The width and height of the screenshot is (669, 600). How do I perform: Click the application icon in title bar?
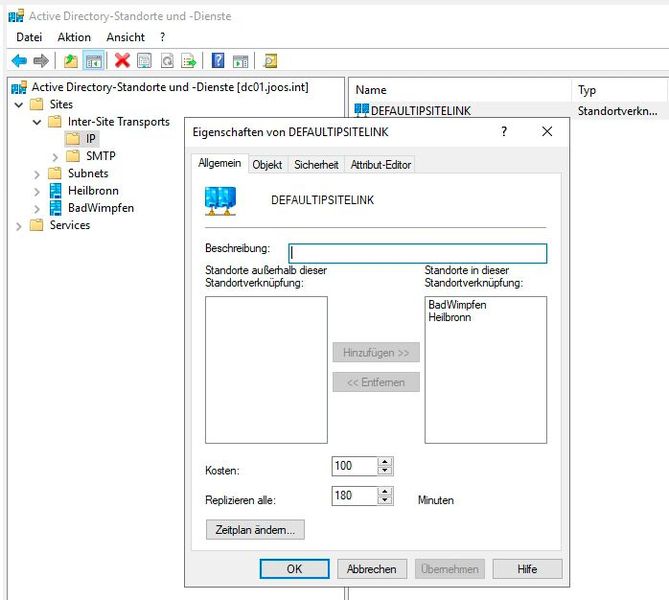coord(16,16)
